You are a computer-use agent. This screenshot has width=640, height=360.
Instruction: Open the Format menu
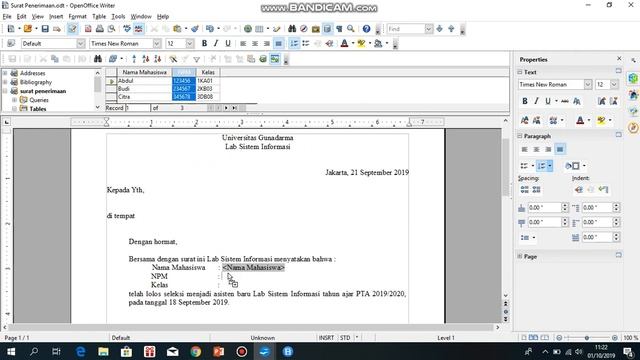(x=78, y=16)
